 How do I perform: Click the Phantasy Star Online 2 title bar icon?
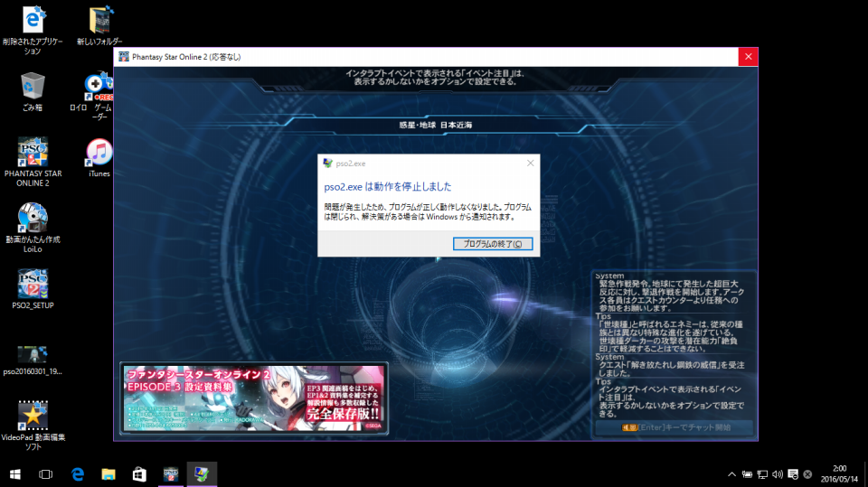click(124, 57)
